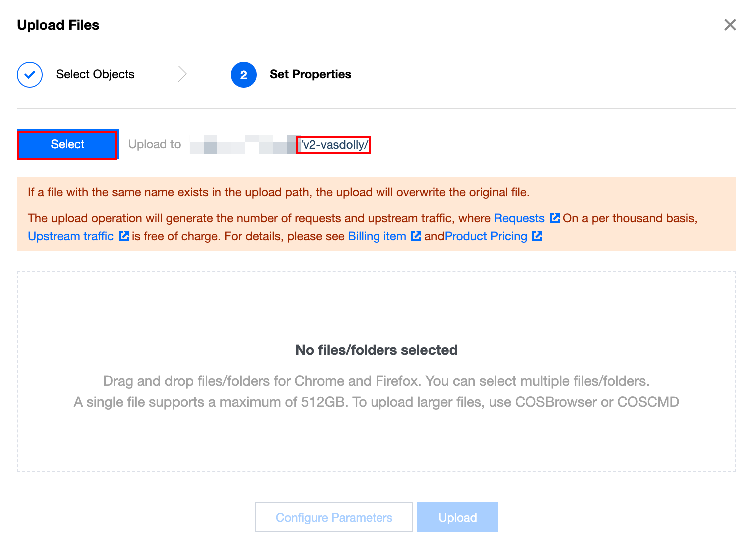Screen dimensions: 756x552
Task: Open the Product Pricing link
Action: [486, 236]
